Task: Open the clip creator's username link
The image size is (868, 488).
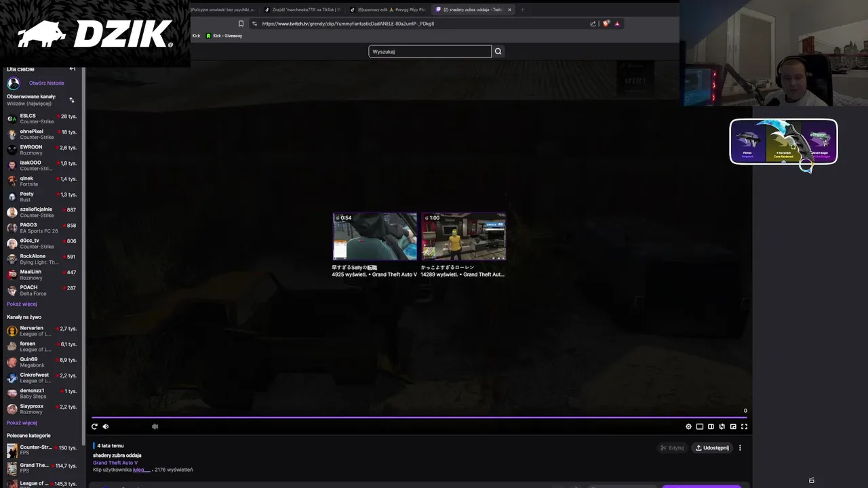Action: [141, 470]
